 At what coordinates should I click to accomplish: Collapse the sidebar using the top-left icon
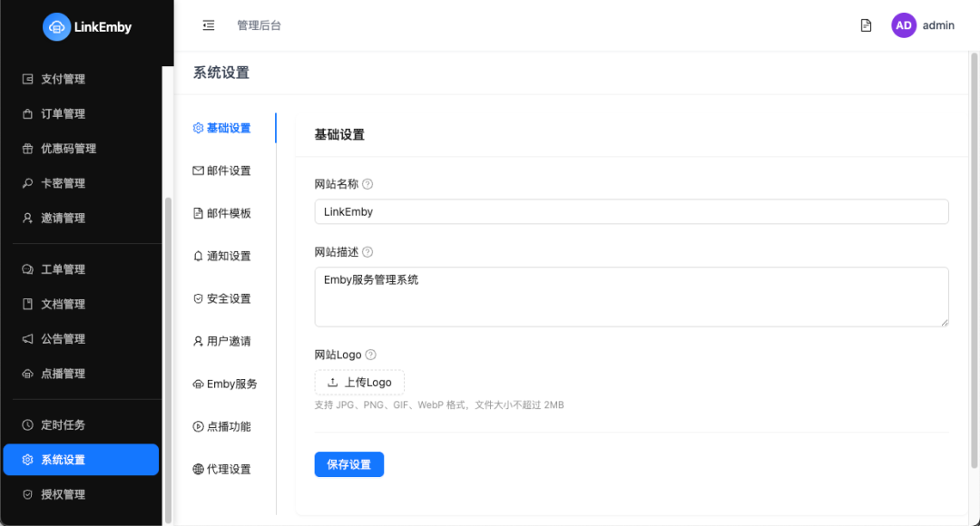(x=208, y=25)
